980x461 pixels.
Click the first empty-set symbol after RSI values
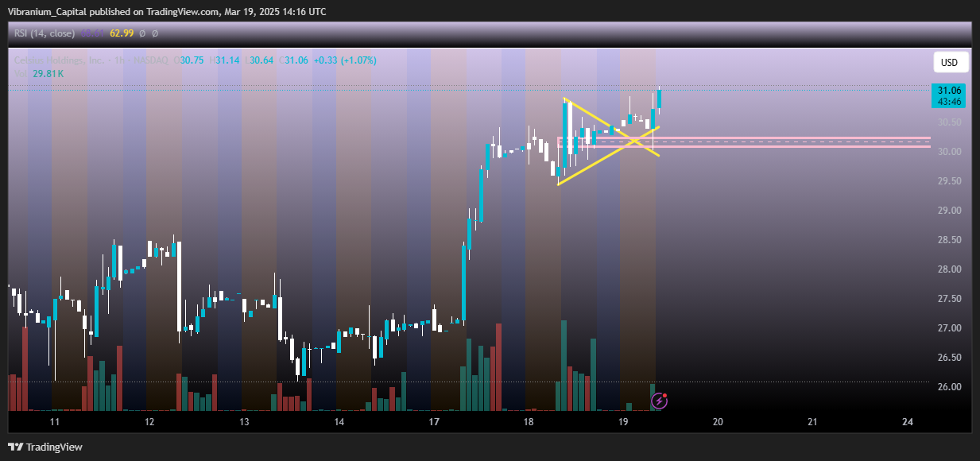(142, 33)
